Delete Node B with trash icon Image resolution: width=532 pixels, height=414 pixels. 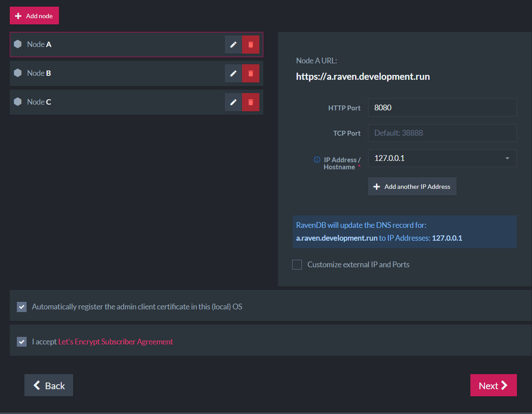250,73
